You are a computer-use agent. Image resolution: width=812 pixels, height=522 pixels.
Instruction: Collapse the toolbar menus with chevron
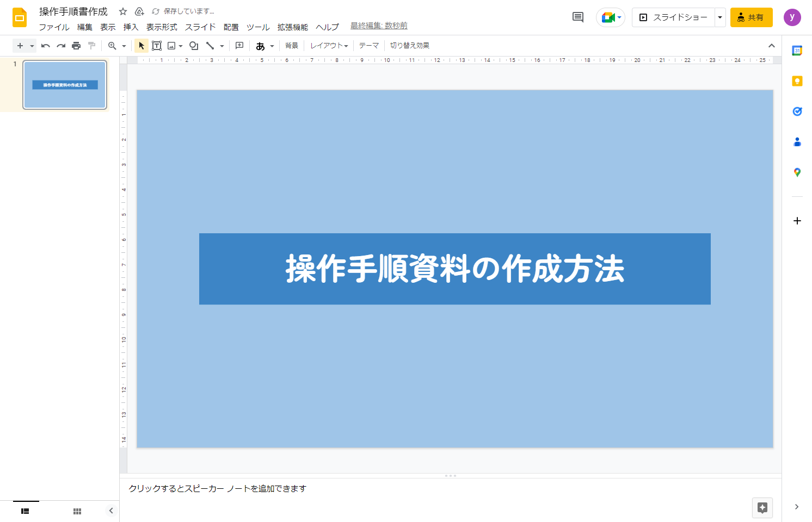(772, 46)
